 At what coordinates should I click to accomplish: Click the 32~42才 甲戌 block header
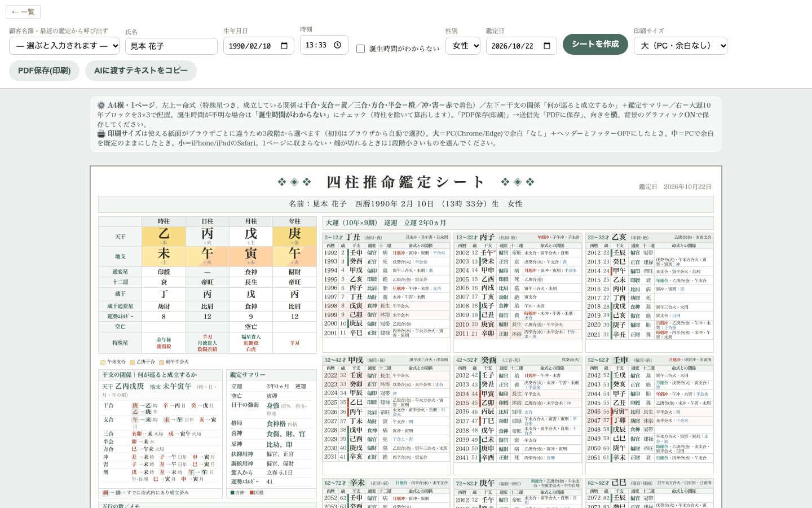[x=386, y=360]
